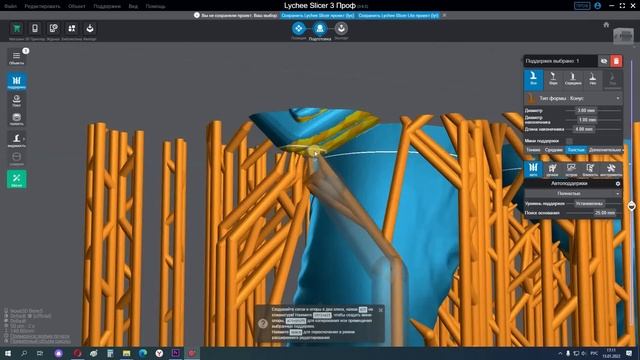
Task: Open the Hollow tool in left sidebar
Action: pyautogui.click(x=16, y=119)
